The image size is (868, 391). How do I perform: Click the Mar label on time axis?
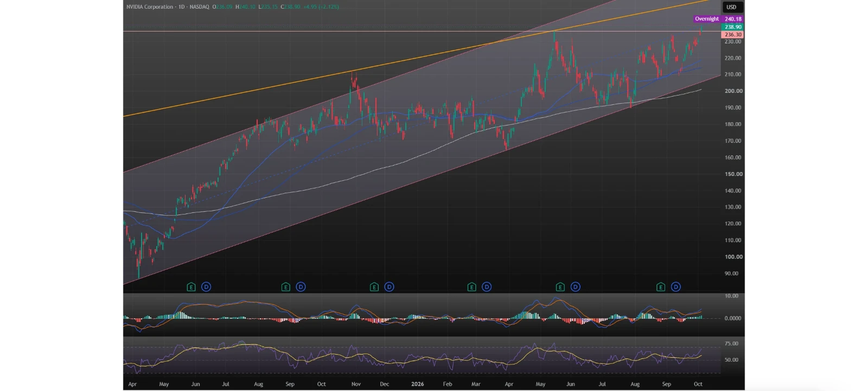[x=476, y=384]
